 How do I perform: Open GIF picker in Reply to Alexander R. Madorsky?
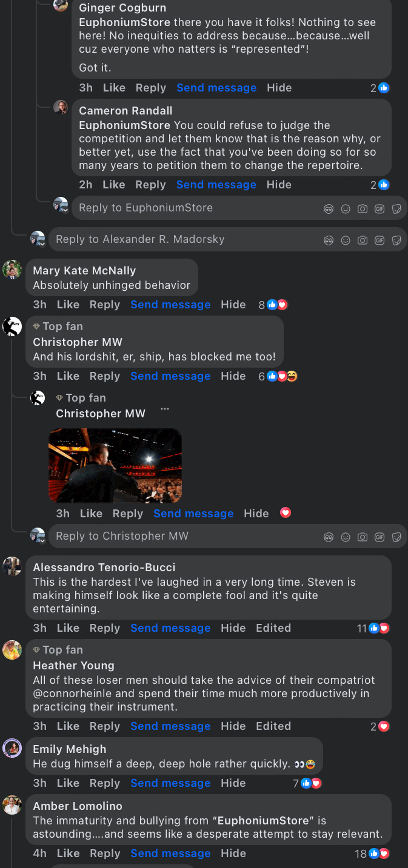tap(380, 240)
